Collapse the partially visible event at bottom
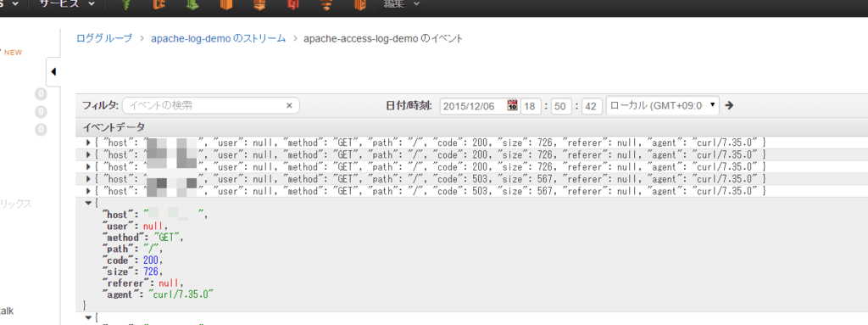The image size is (868, 325). [88, 317]
